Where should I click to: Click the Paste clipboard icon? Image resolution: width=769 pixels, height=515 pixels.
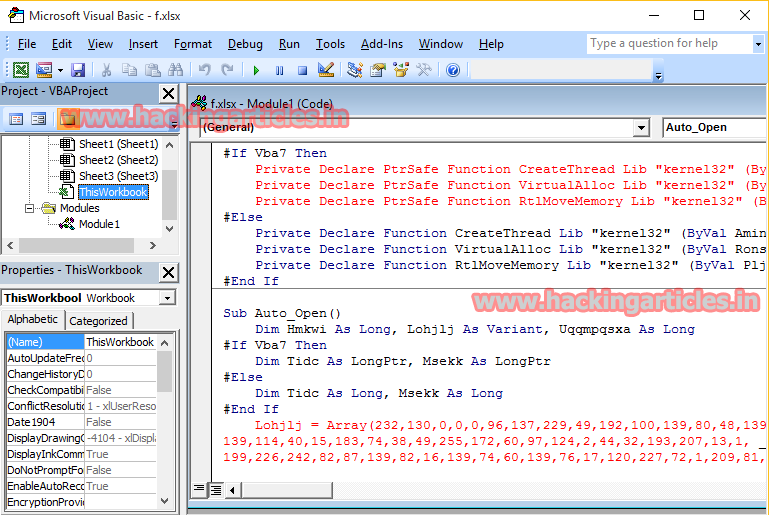pyautogui.click(x=153, y=70)
